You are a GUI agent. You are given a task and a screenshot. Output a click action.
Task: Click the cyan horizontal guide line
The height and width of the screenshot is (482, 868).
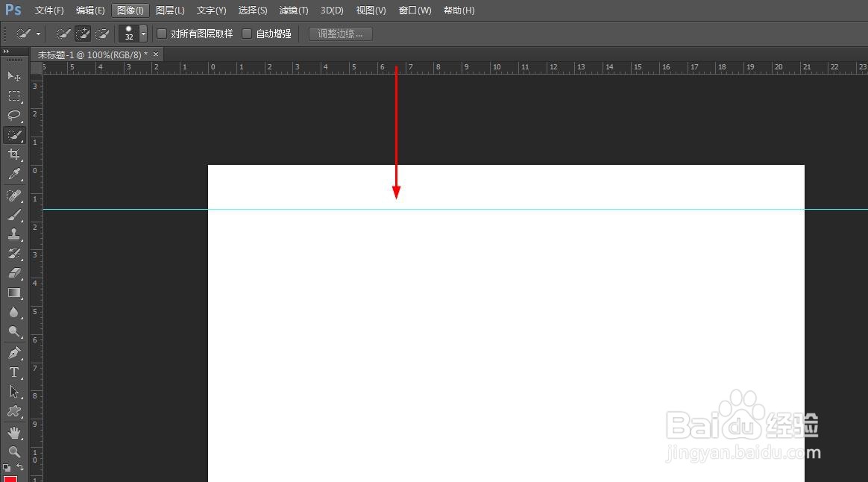pos(456,210)
